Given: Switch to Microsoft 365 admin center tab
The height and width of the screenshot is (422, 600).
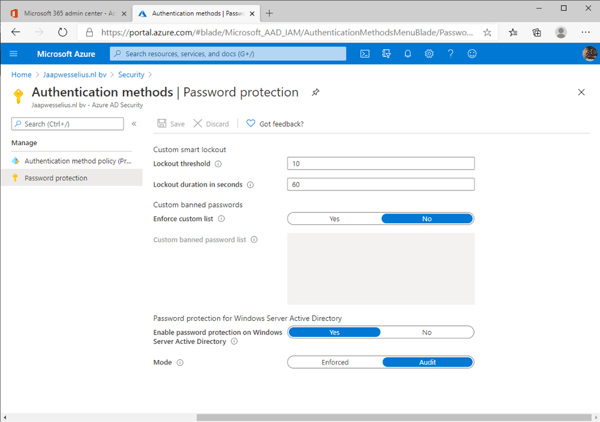Looking at the screenshot, I should 69,13.
